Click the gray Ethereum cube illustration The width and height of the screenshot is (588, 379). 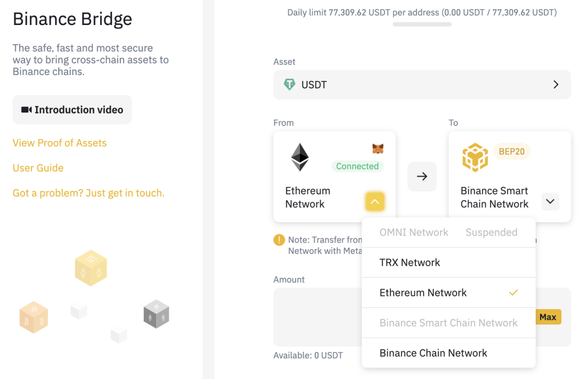click(156, 314)
